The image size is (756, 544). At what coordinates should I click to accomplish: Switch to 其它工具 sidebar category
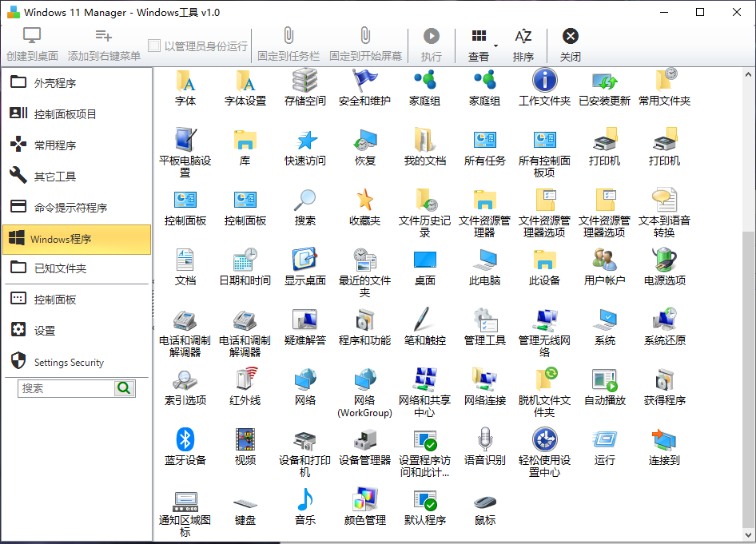point(78,177)
